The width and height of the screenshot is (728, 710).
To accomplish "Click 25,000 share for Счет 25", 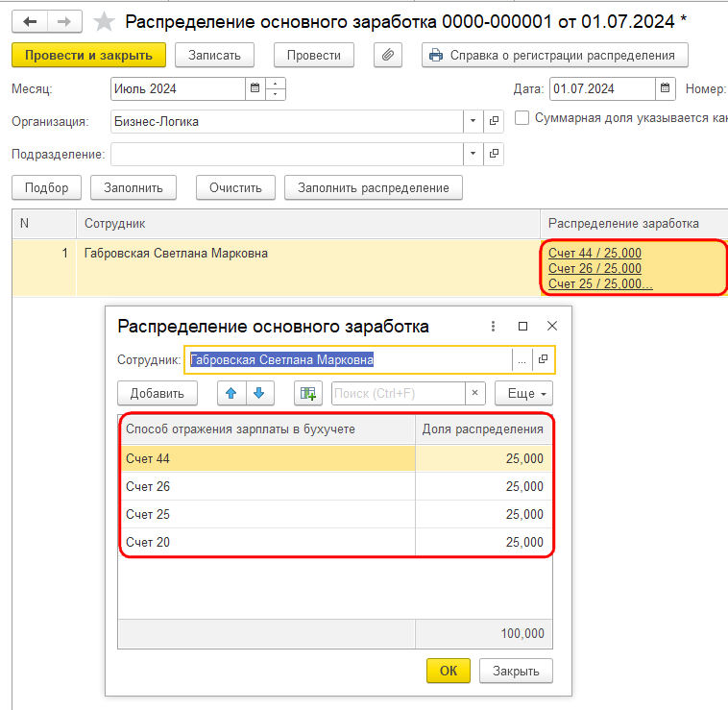I will tap(483, 515).
